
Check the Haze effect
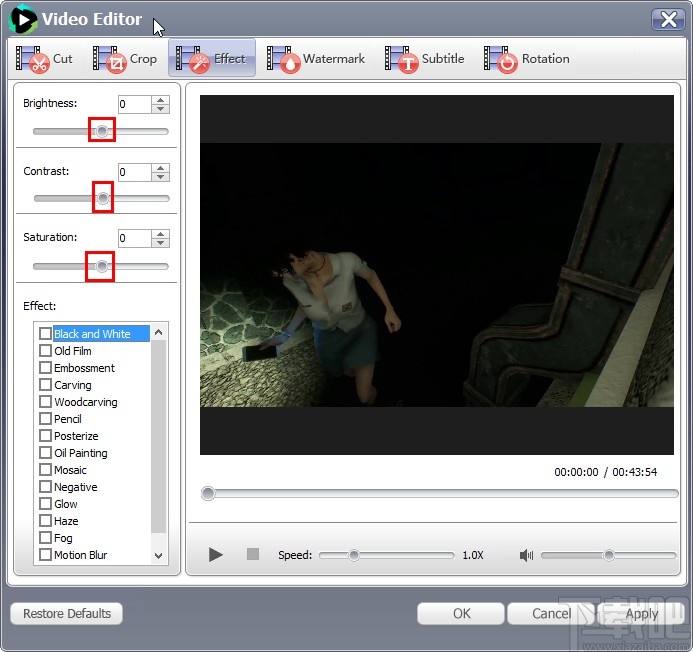coord(45,521)
